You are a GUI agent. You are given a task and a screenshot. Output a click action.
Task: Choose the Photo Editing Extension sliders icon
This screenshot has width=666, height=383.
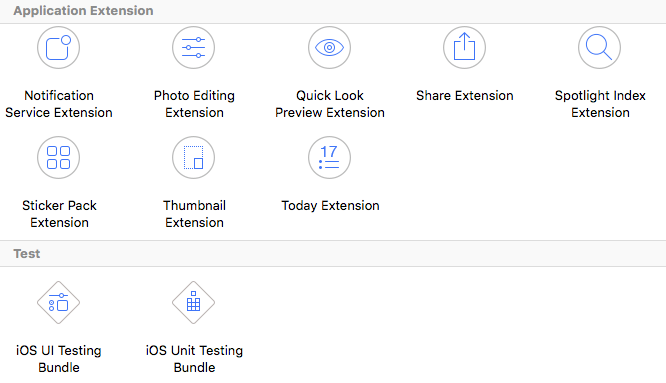click(x=193, y=48)
